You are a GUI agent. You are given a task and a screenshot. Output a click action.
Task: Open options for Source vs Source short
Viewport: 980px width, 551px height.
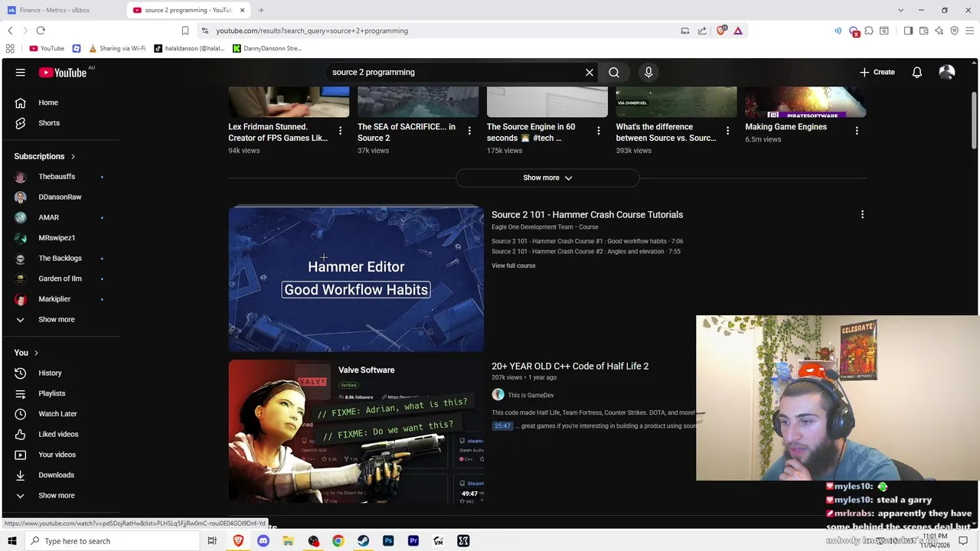727,131
